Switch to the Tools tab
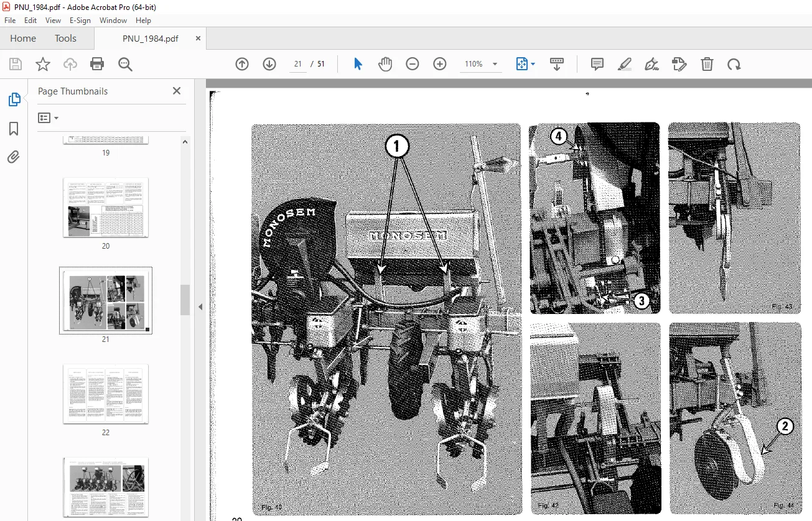 (x=65, y=39)
